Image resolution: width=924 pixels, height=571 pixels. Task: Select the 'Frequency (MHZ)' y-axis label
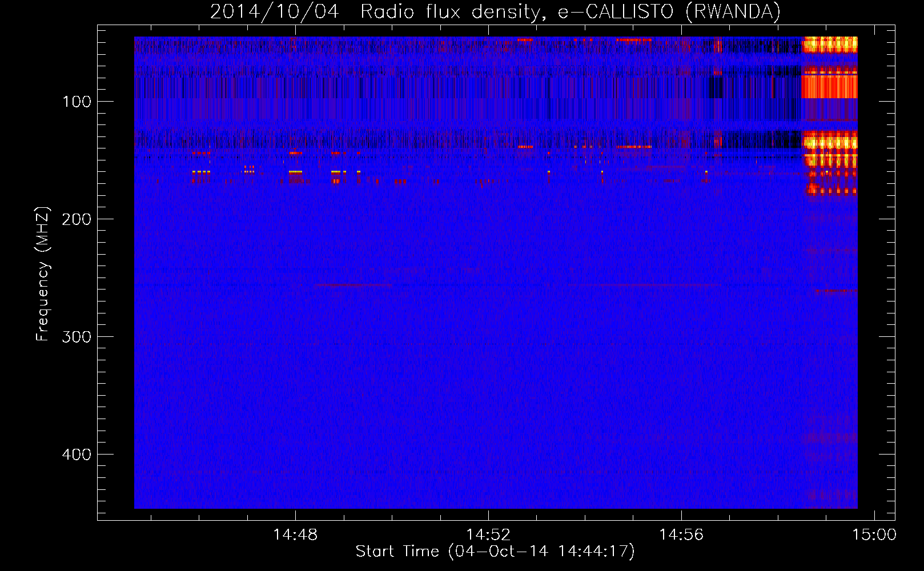43,274
